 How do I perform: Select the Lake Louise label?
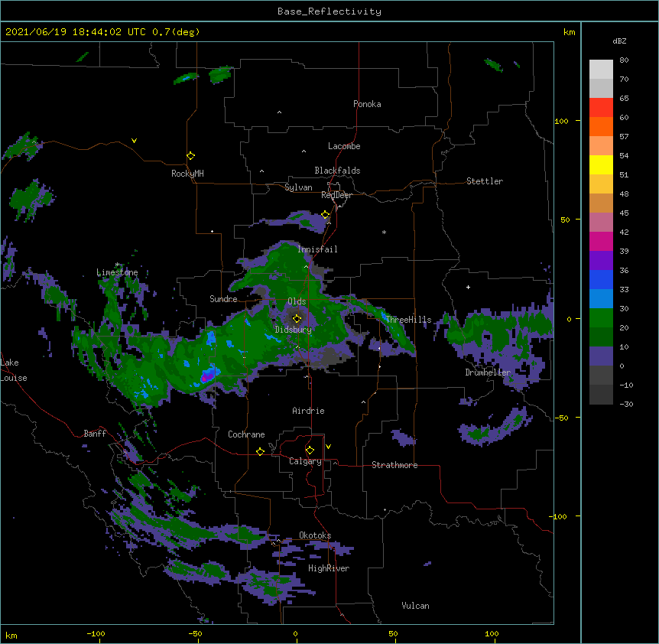(13, 370)
